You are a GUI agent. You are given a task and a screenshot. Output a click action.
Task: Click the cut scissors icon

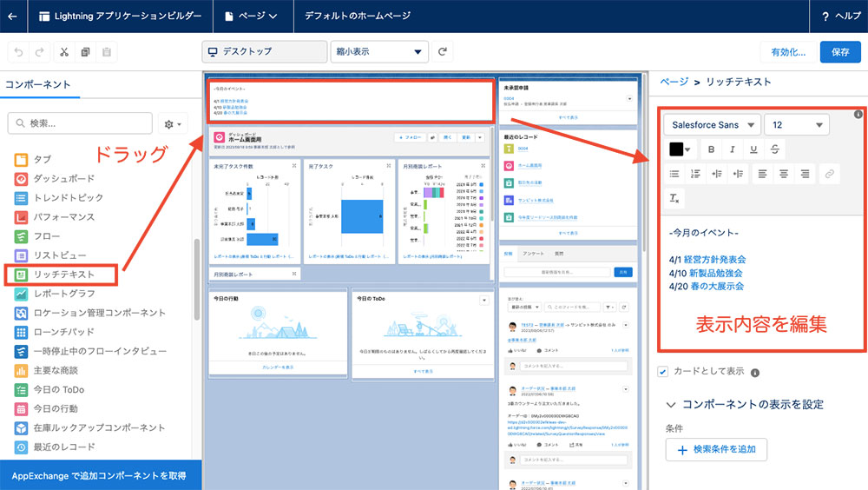click(64, 52)
